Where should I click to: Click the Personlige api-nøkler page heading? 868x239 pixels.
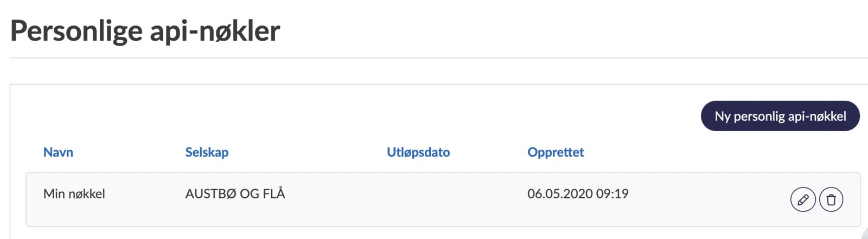tap(145, 31)
